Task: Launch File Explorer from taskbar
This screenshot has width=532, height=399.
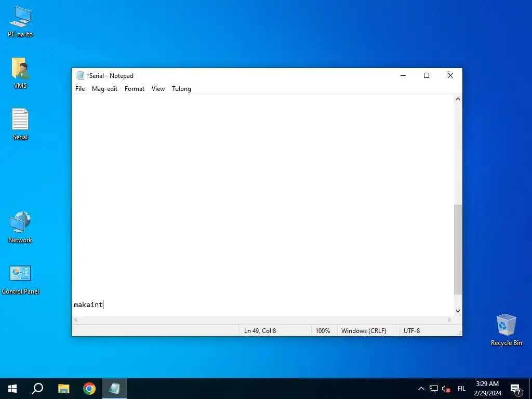Action: point(63,389)
